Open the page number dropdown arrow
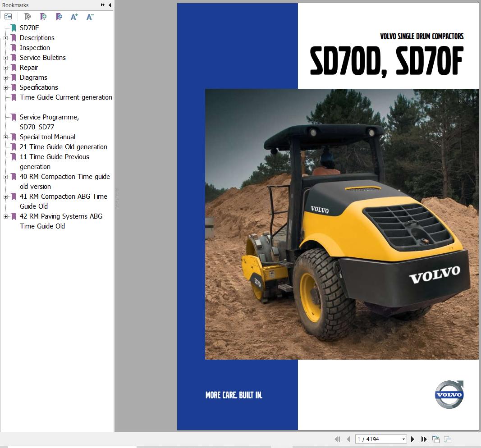The height and width of the screenshot is (448, 481). [403, 439]
